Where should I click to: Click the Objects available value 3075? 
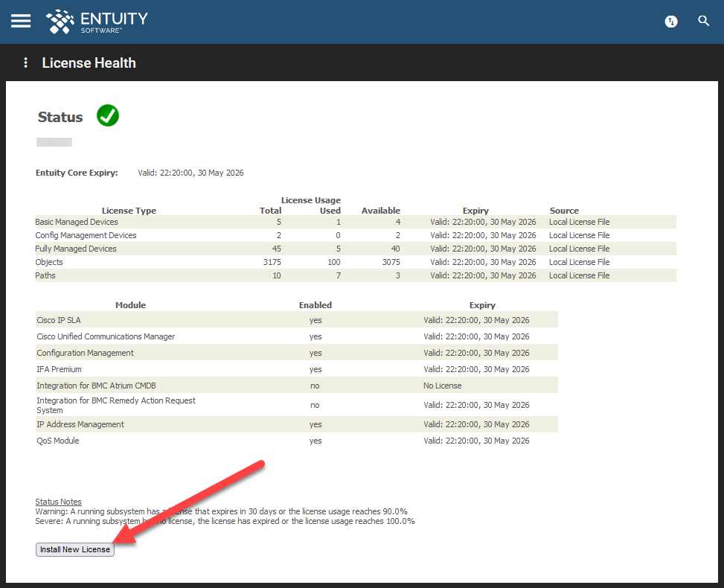(x=391, y=262)
